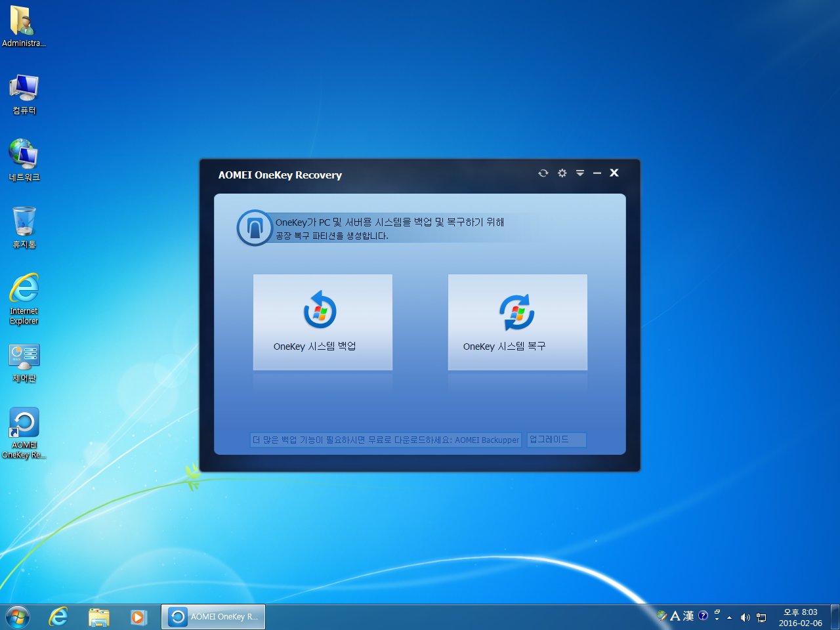
Task: Open OneKey 시스템 백업 option
Action: [x=323, y=322]
